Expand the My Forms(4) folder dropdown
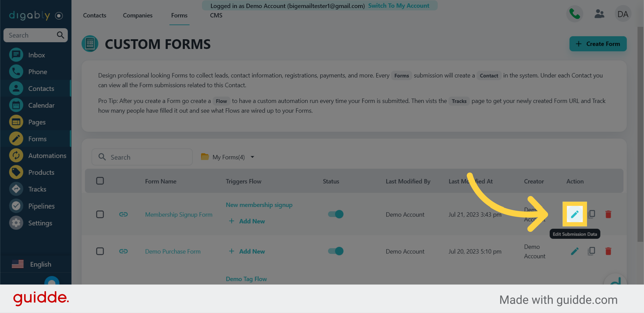 tap(228, 157)
